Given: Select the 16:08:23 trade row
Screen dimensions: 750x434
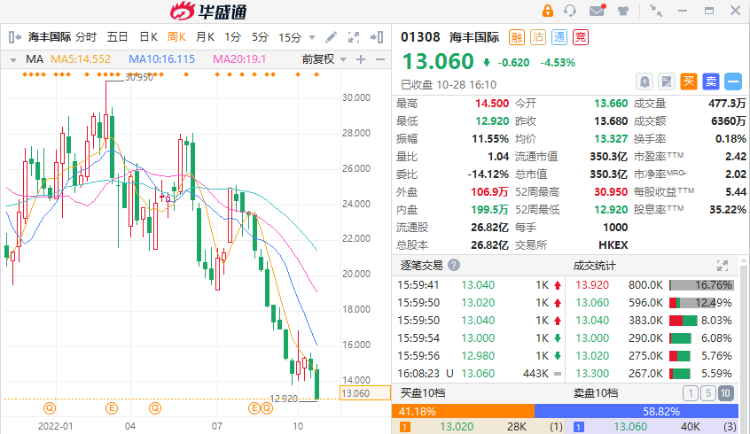Looking at the screenshot, I should (x=479, y=373).
